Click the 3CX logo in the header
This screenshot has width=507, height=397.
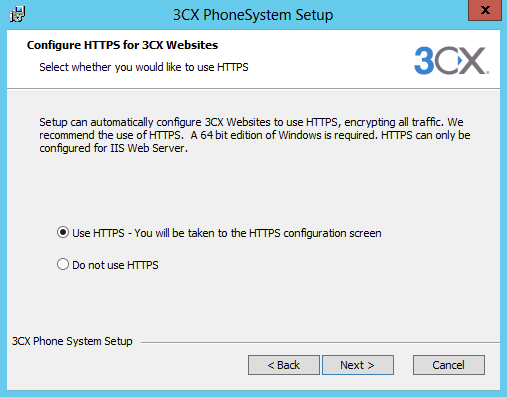click(452, 60)
